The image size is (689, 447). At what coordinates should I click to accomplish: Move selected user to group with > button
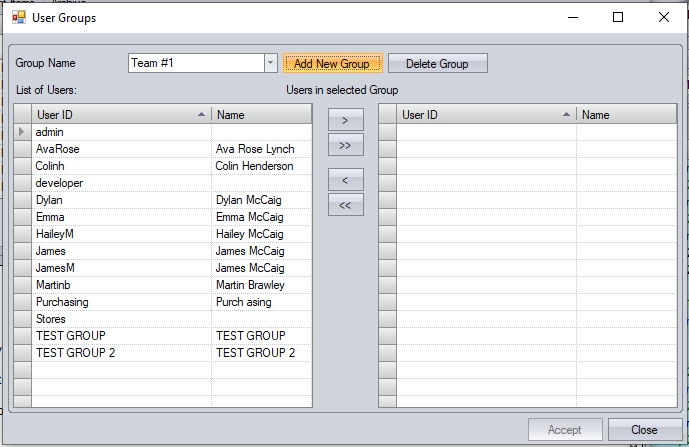[x=345, y=120]
